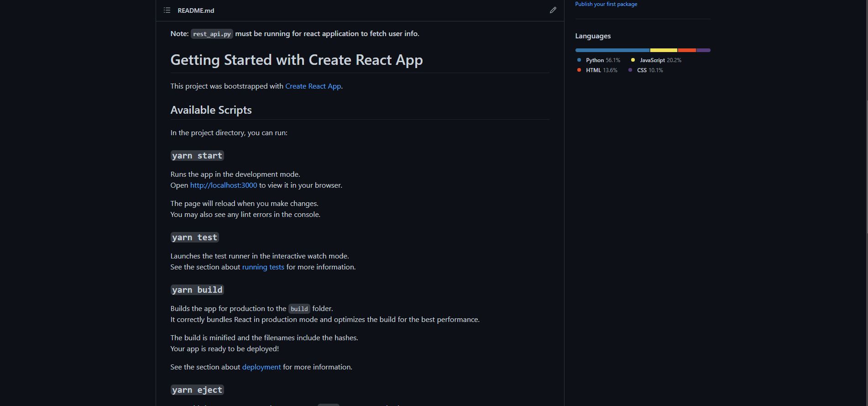Click 'Runs the app in the development mode.' text
The width and height of the screenshot is (868, 406).
(235, 174)
